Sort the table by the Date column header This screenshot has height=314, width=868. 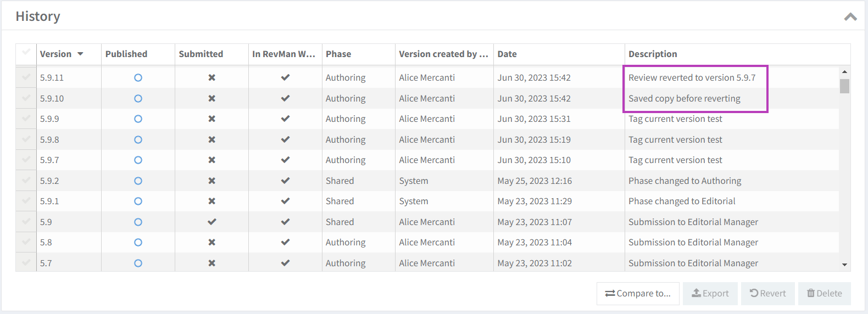[507, 54]
